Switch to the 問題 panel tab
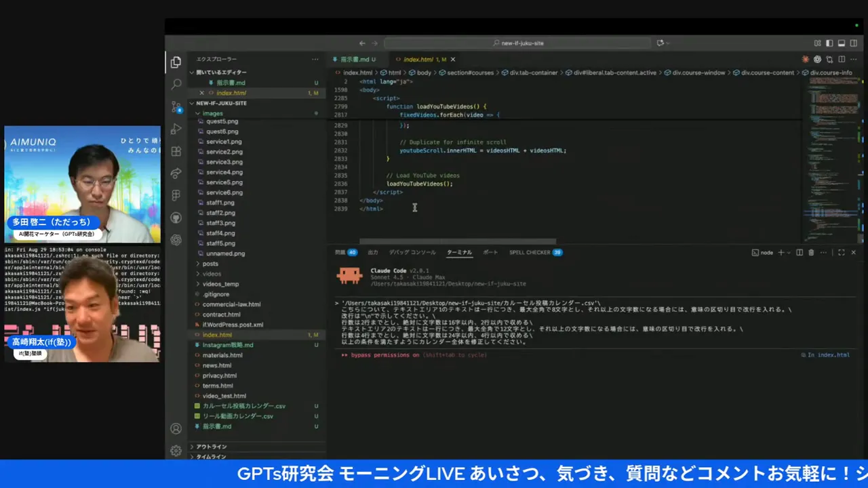 [x=340, y=253]
